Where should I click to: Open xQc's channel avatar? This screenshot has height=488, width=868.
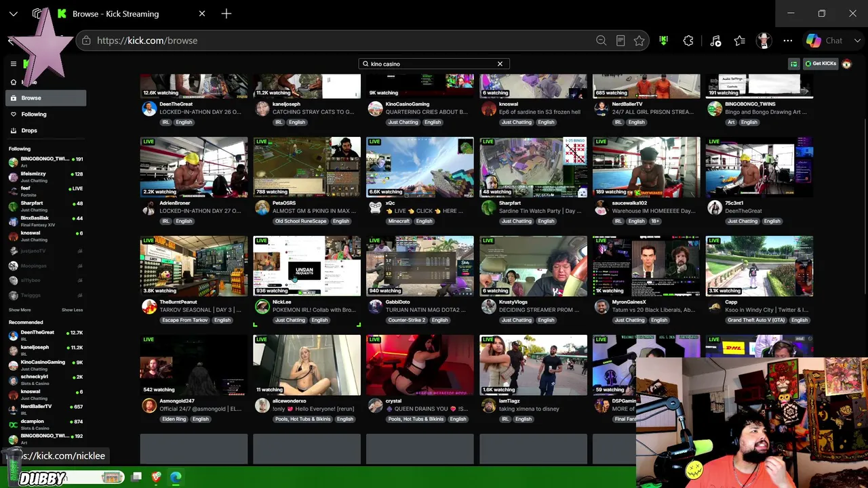[375, 208]
